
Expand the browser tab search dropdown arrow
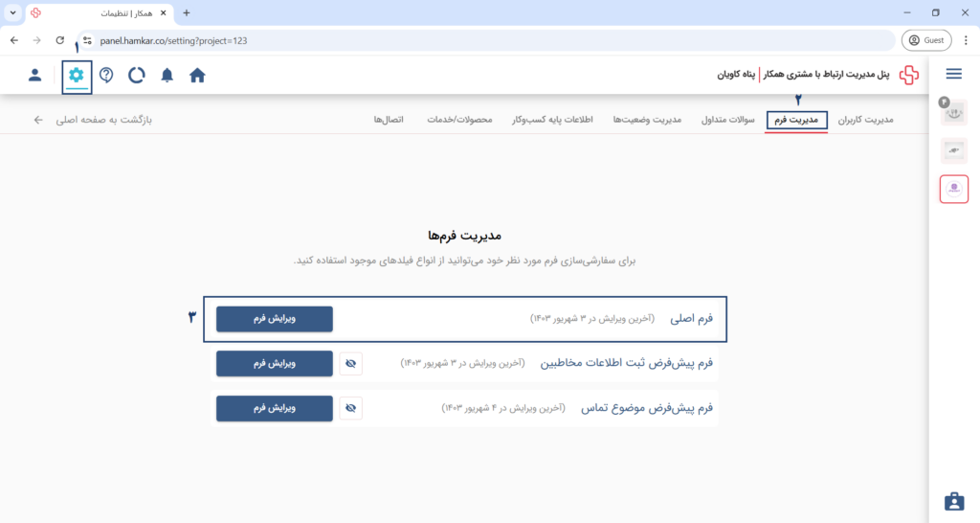pos(12,12)
